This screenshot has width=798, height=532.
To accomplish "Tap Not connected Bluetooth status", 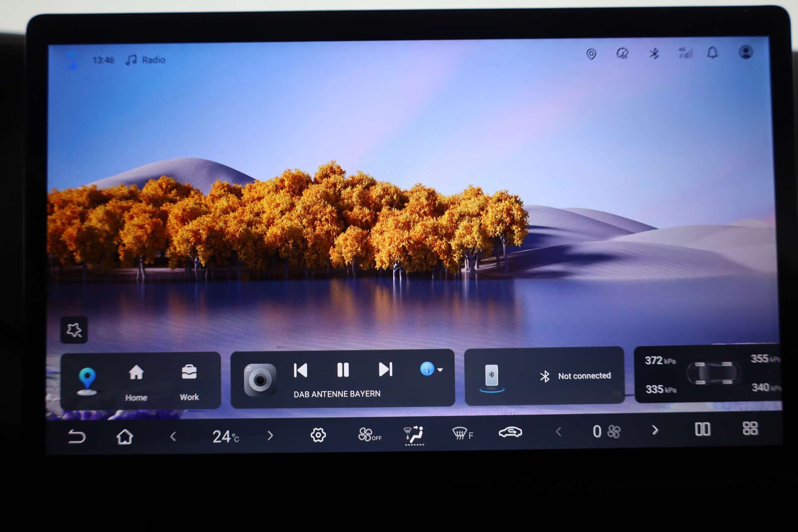I will point(584,376).
